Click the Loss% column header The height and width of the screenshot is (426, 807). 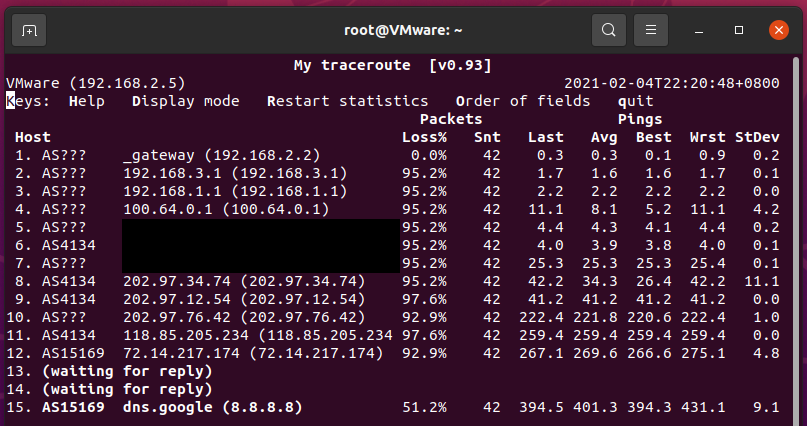[424, 137]
